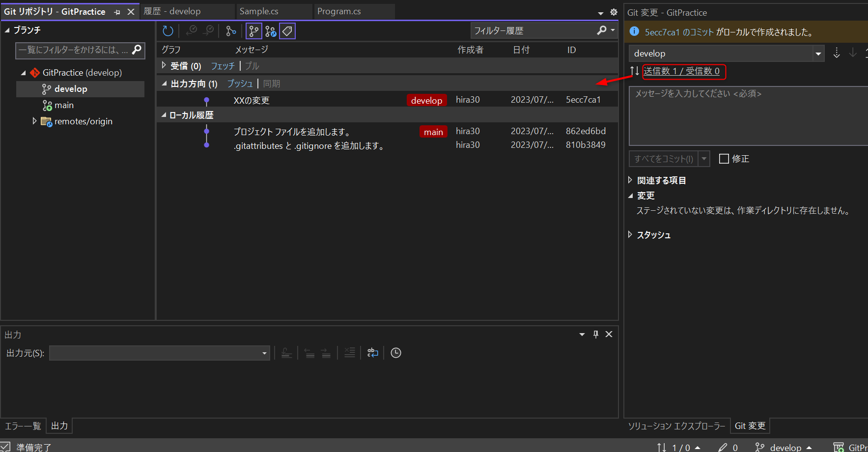Expand the remotes/origin tree node

34,121
